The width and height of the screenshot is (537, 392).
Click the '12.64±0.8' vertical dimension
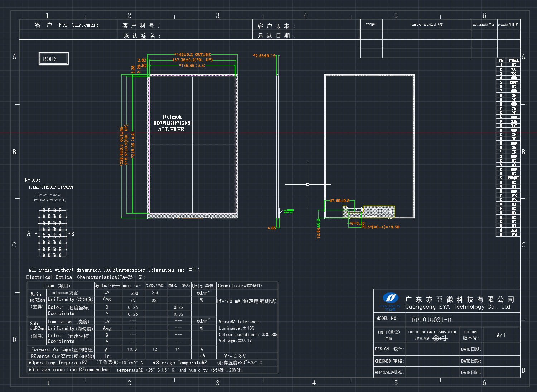[x=318, y=228]
